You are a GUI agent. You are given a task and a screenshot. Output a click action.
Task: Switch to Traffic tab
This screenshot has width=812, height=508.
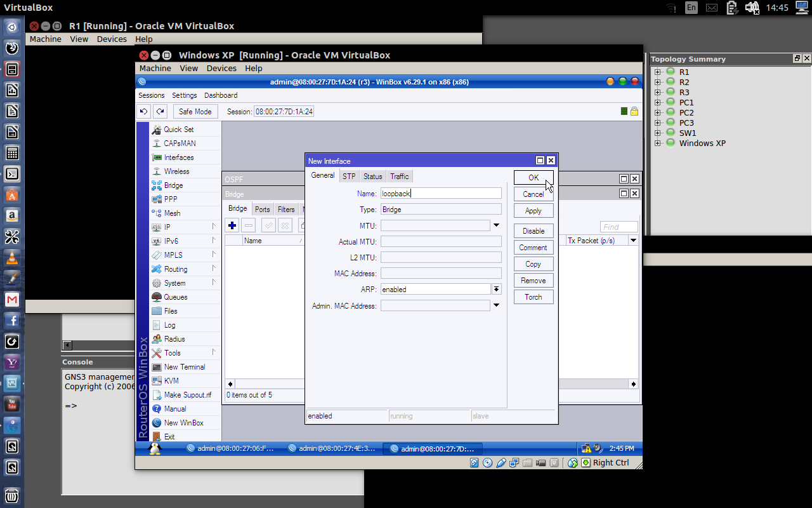[400, 176]
